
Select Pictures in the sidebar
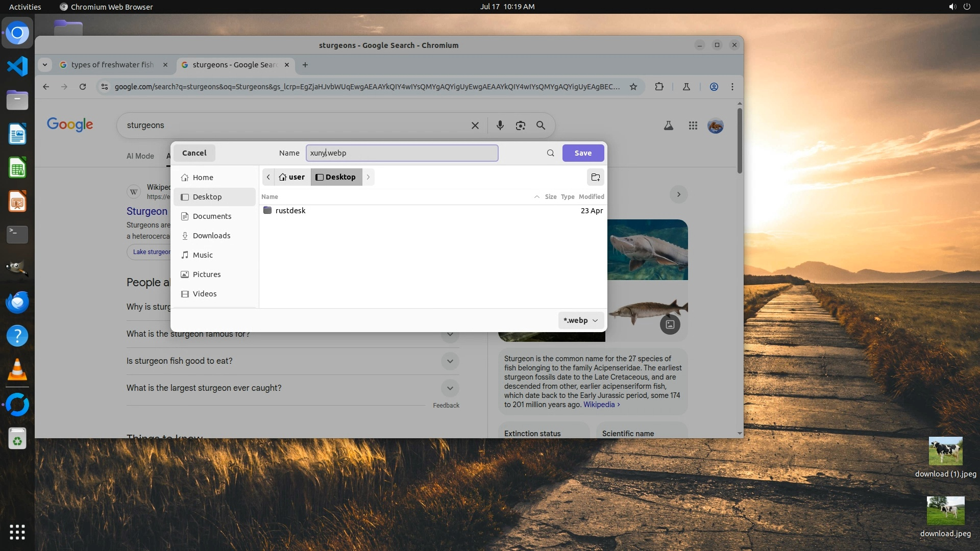(207, 274)
